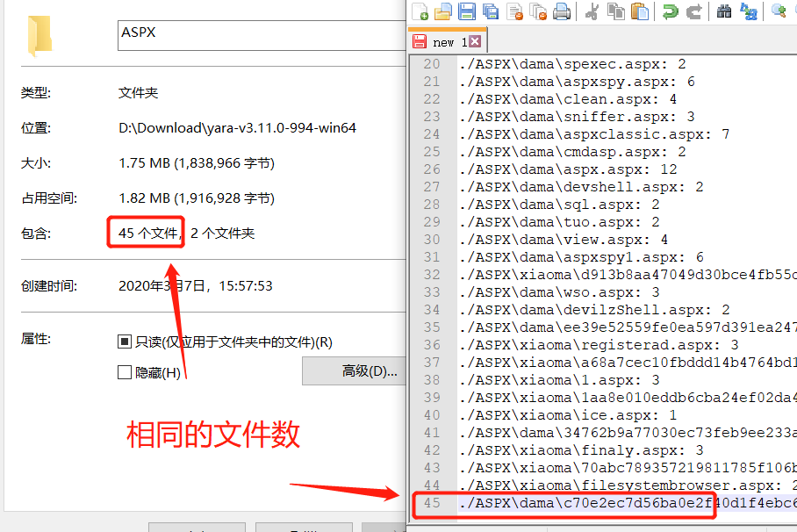The image size is (797, 532).
Task: Print the document via the printer icon
Action: [562, 11]
